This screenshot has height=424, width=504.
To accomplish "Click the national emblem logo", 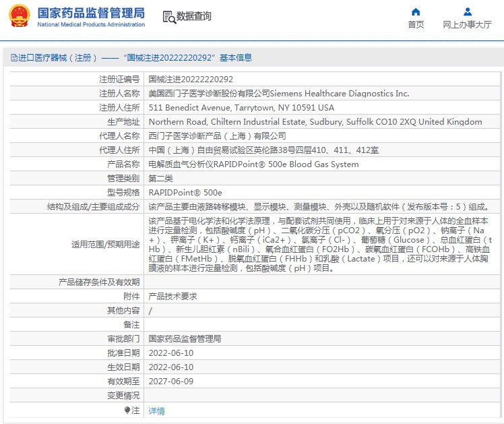I will [x=20, y=16].
